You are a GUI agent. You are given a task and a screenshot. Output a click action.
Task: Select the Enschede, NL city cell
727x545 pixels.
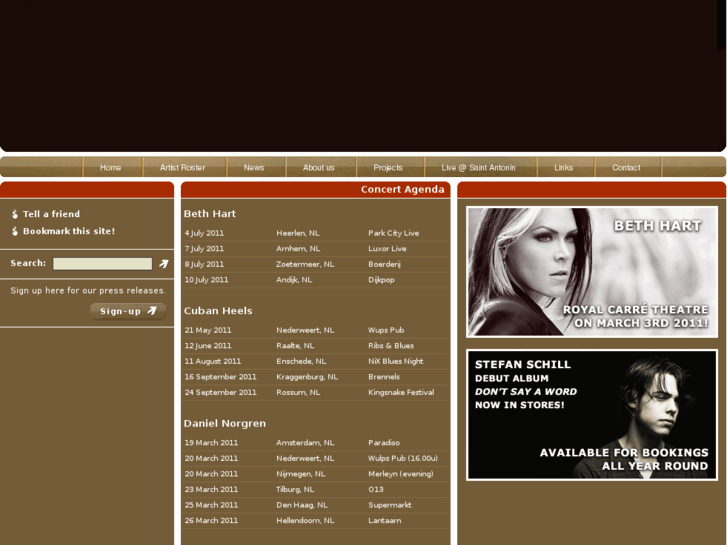tap(301, 361)
